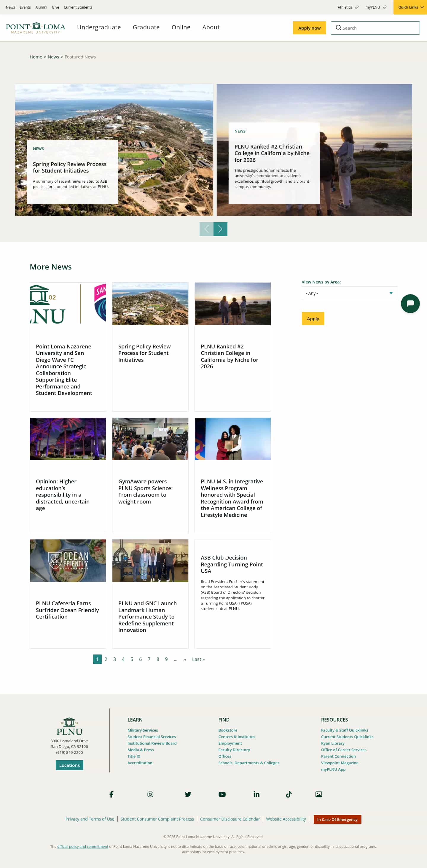Open the floating chat bubble icon
427x868 pixels.
(410, 304)
